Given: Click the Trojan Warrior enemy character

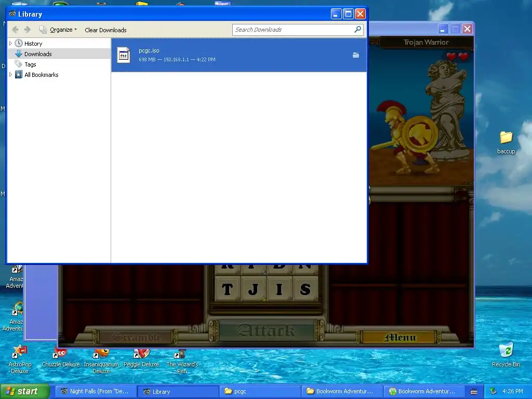Looking at the screenshot, I should (405, 137).
